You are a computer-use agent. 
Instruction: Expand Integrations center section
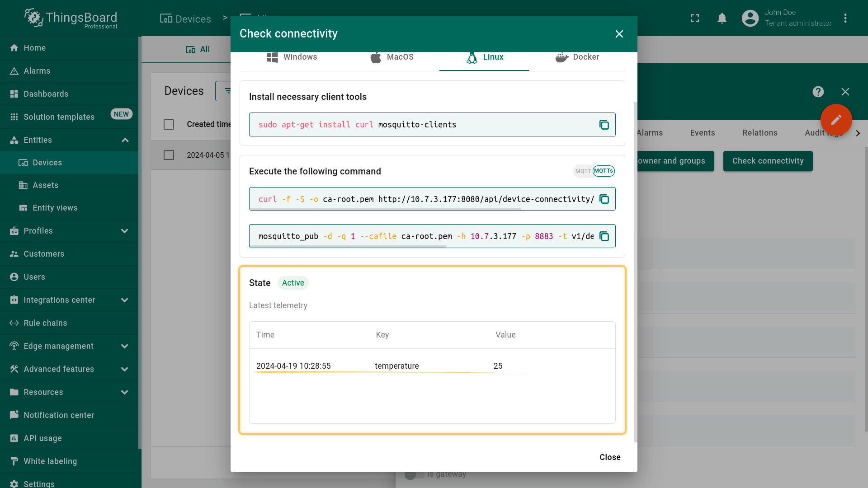pos(125,300)
